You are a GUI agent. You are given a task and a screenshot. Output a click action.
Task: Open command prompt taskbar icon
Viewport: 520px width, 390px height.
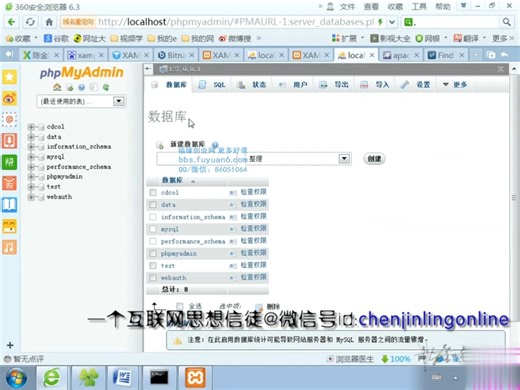(159, 378)
